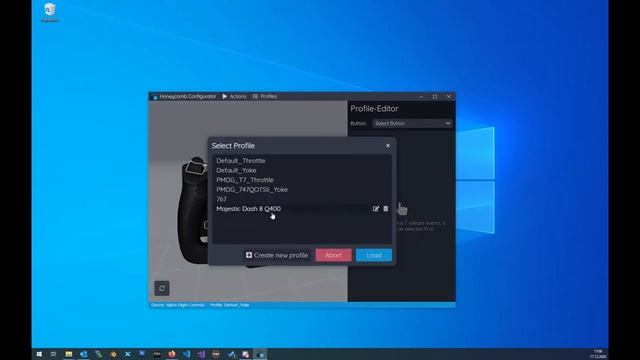Image resolution: width=640 pixels, height=360 pixels.
Task: Open the Windows Start menu
Action: 39,354
